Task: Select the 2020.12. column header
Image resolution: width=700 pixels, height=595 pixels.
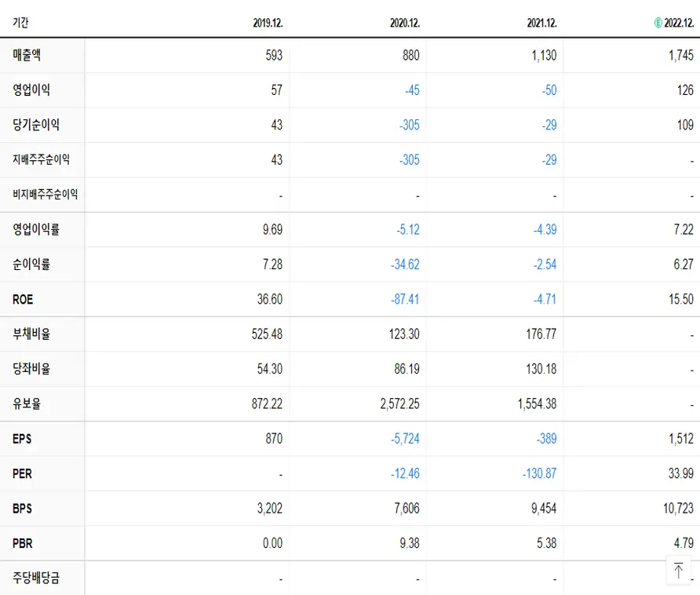Action: [405, 23]
